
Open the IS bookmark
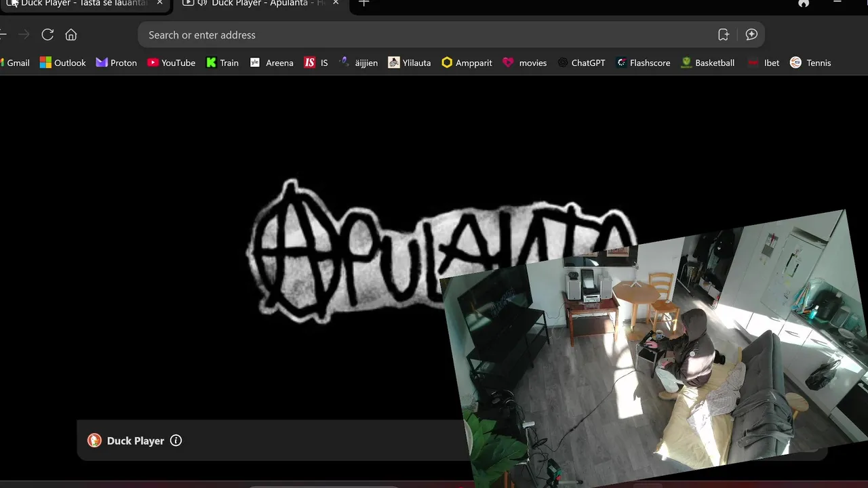(x=316, y=62)
